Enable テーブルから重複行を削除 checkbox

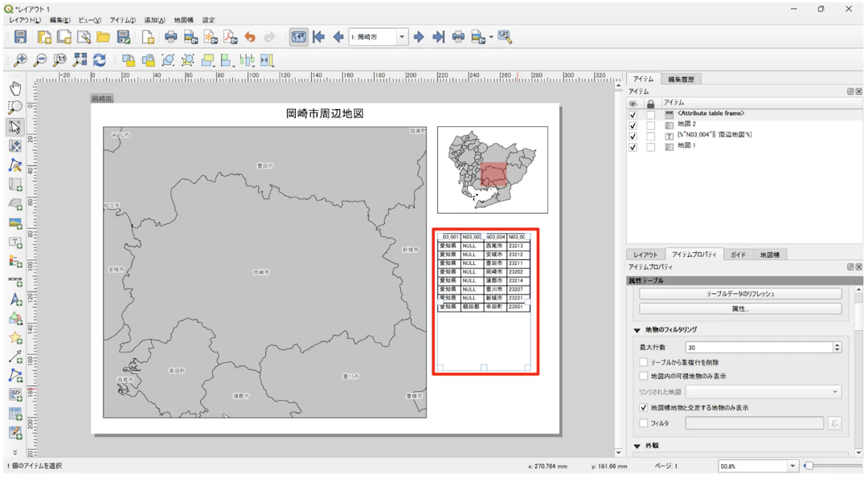(644, 362)
